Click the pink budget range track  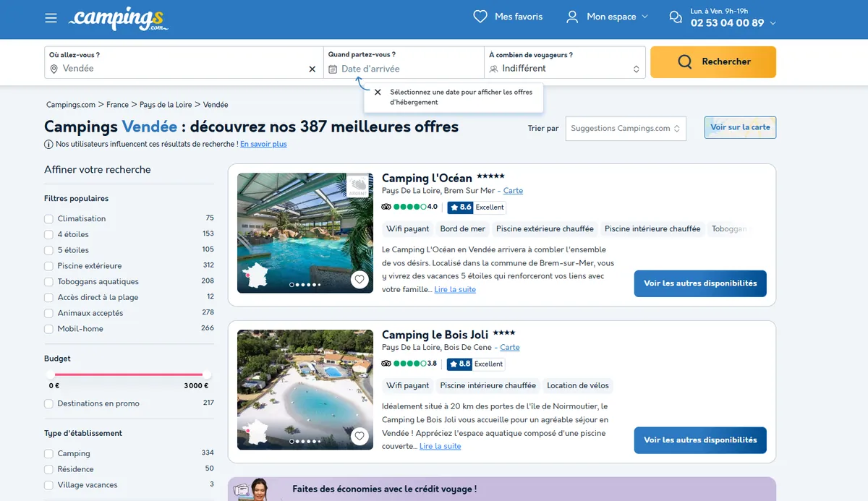click(129, 374)
